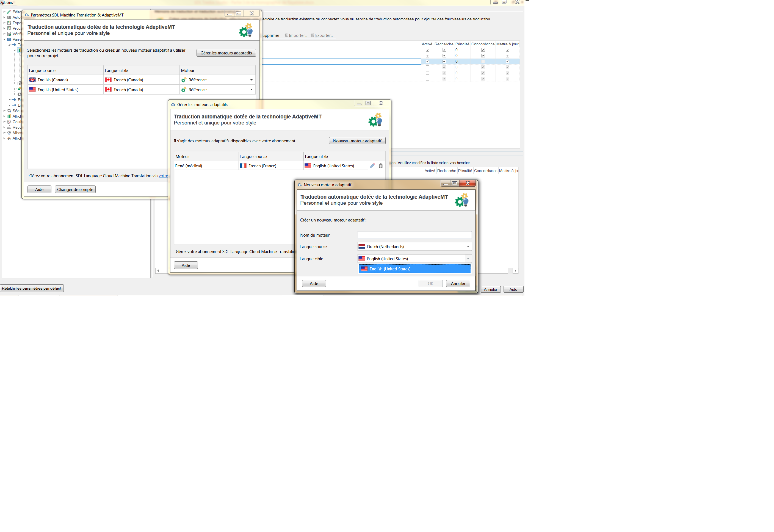Click the trash delete icon for René engine
The height and width of the screenshot is (532, 774).
point(381,166)
